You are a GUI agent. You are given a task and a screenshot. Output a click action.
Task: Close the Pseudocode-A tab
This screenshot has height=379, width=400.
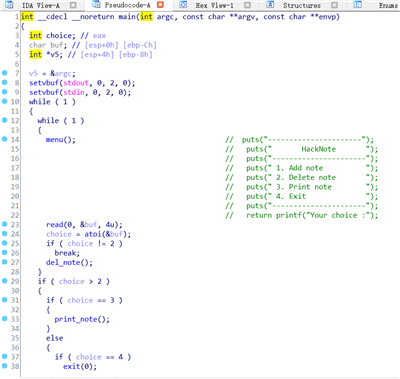pyautogui.click(x=160, y=5)
